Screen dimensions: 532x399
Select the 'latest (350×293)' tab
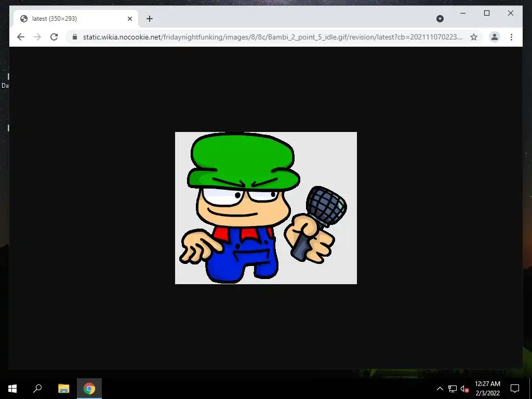76,19
